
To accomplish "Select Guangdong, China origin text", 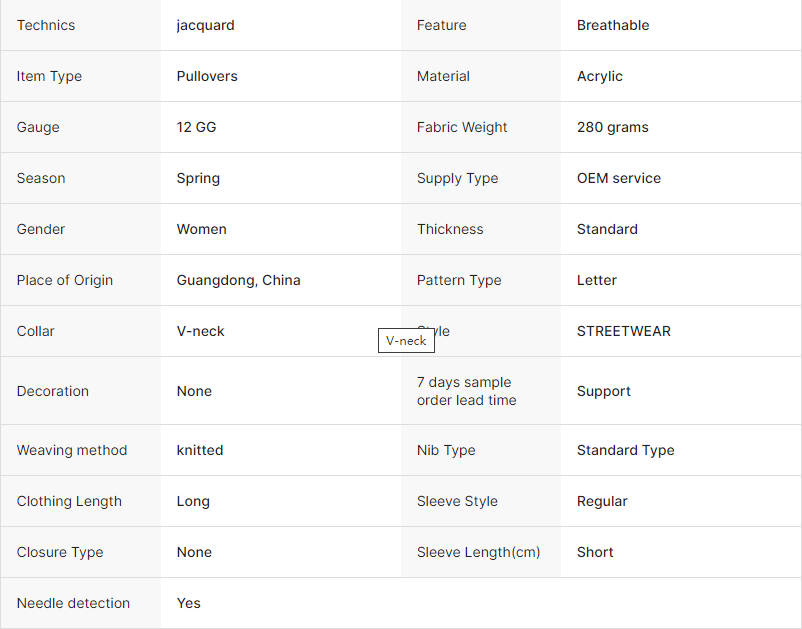I will [x=238, y=280].
